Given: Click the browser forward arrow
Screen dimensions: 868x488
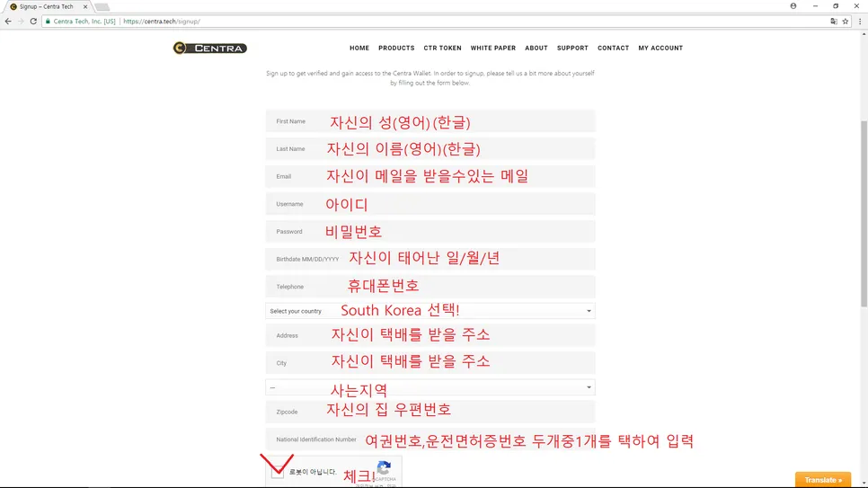Looking at the screenshot, I should [21, 21].
